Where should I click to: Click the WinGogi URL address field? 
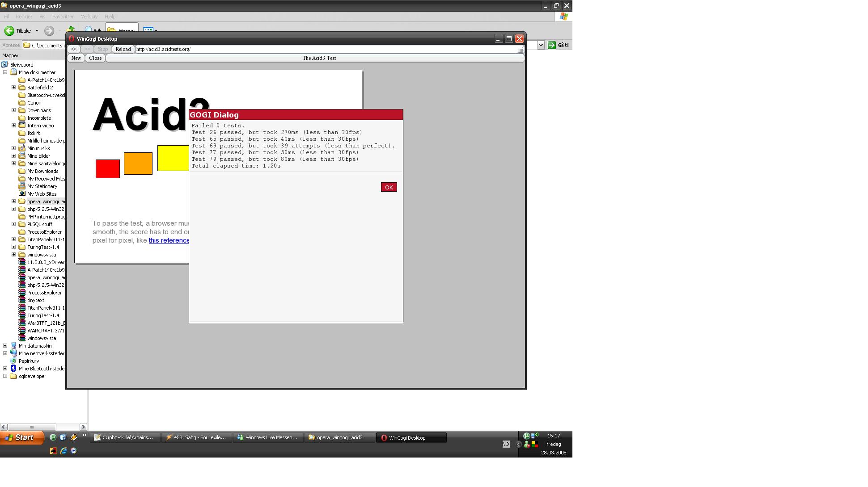[x=326, y=49]
